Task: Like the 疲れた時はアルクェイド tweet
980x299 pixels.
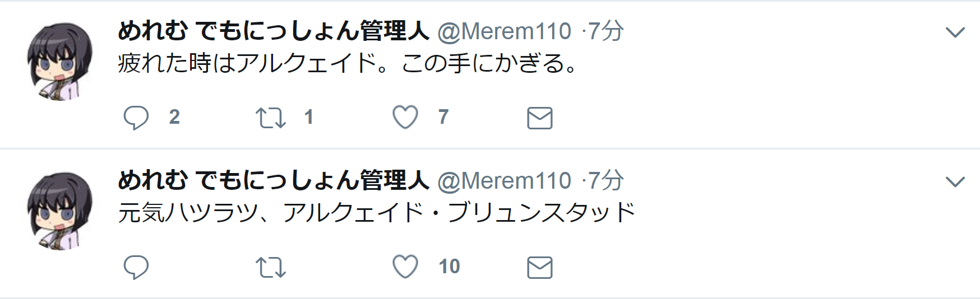Action: (x=405, y=118)
